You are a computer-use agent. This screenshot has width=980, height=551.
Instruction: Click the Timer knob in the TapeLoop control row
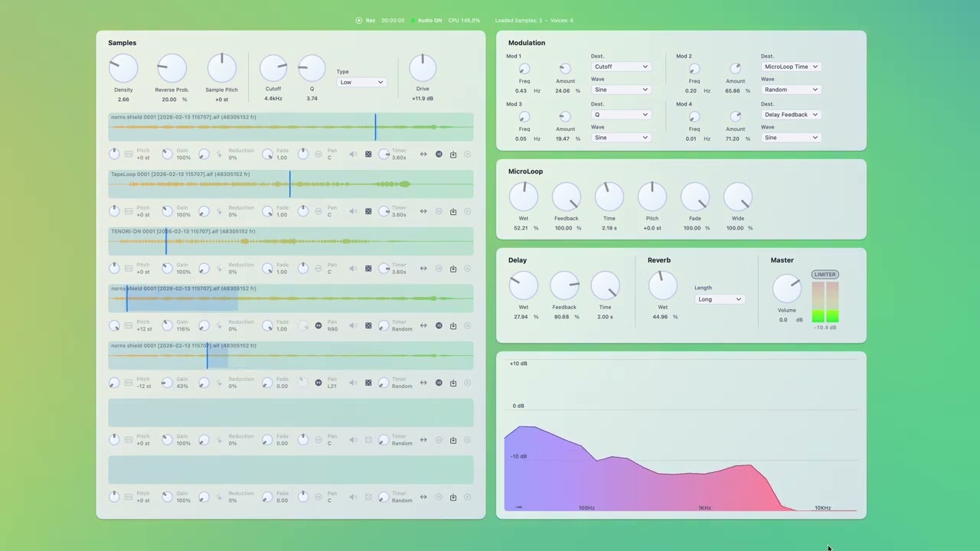point(384,211)
